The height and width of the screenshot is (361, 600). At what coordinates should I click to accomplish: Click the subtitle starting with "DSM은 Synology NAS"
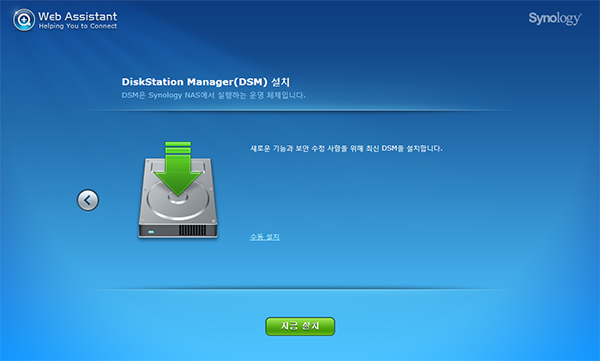pyautogui.click(x=214, y=95)
